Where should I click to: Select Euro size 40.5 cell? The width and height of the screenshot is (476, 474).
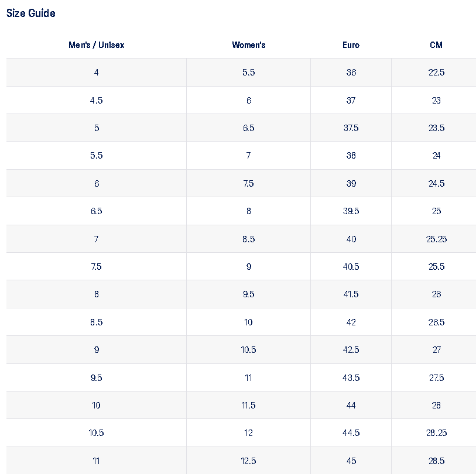(x=351, y=267)
